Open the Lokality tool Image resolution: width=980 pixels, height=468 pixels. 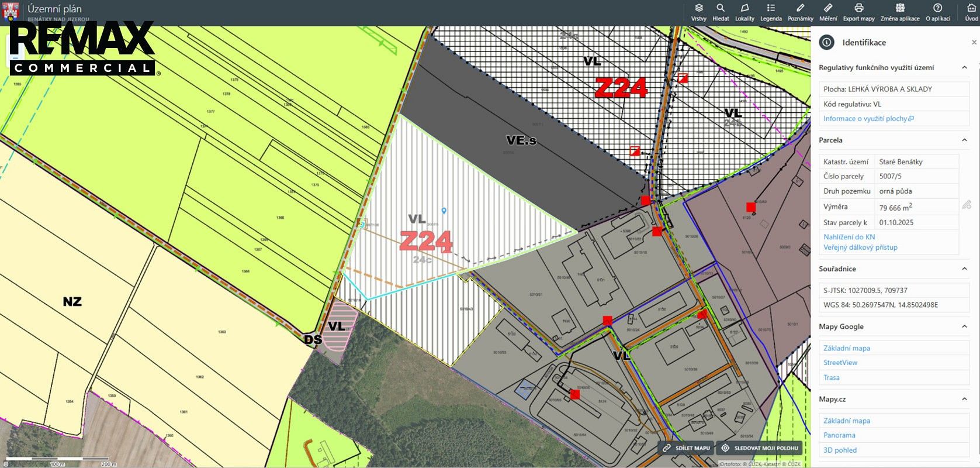click(744, 12)
